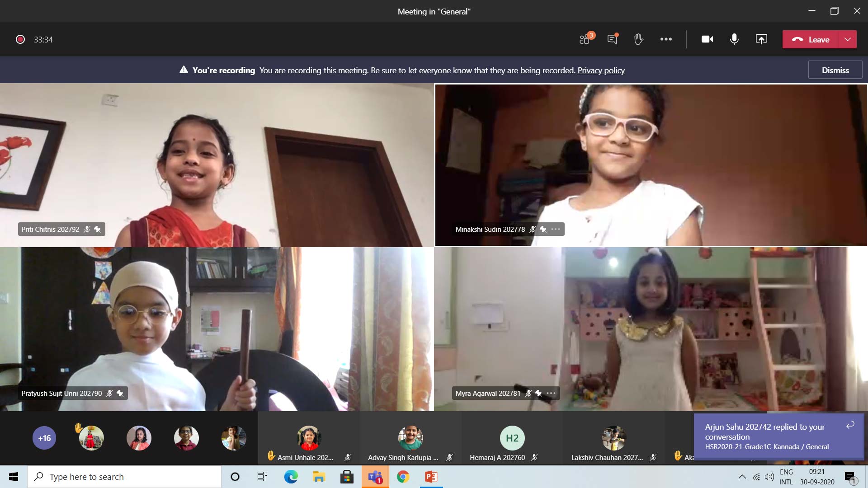Open the Privacy policy link
Viewport: 868px width, 488px height.
click(601, 70)
